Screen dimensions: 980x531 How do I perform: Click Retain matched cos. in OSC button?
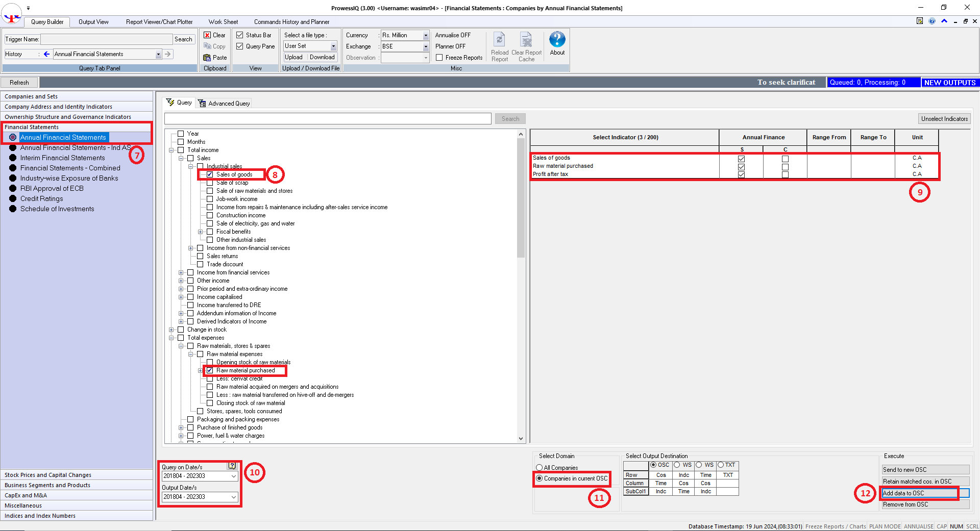coord(925,482)
